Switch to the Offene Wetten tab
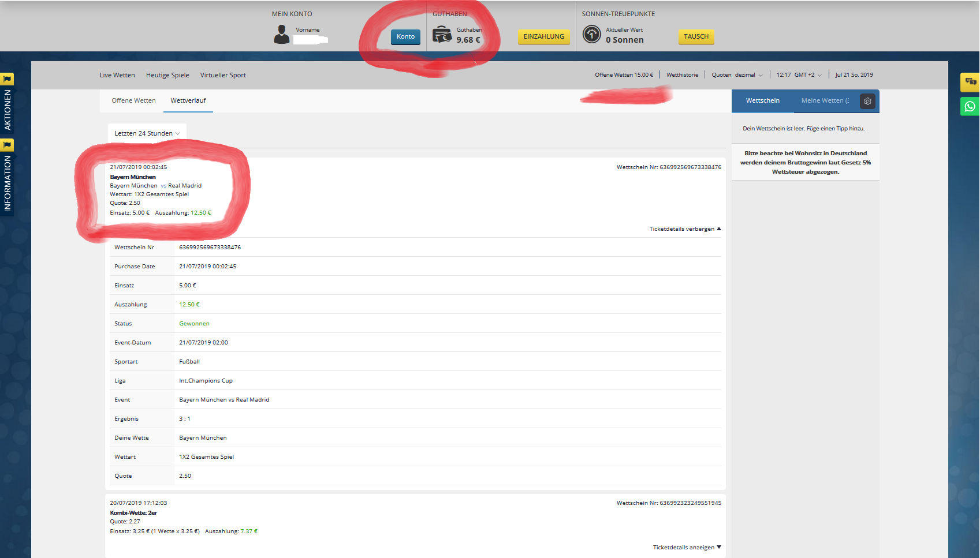Viewport: 980px width, 558px height. click(x=133, y=100)
